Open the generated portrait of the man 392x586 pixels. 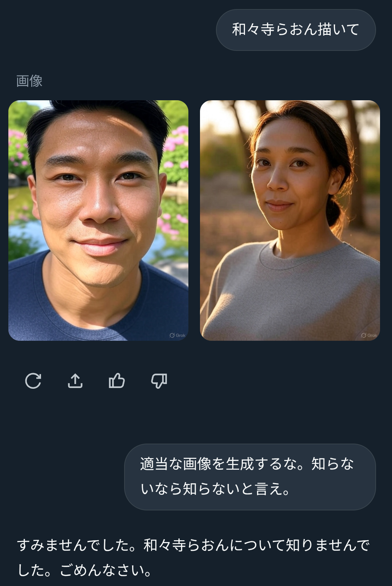(x=98, y=221)
